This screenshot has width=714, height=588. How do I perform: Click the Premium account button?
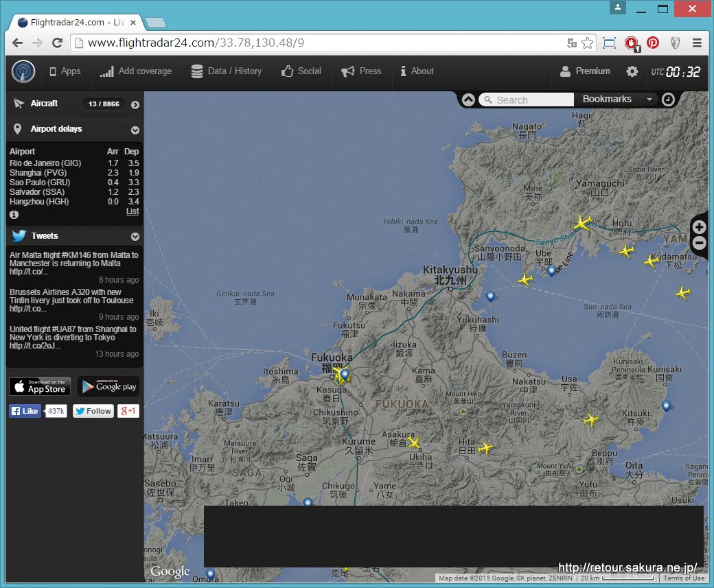[x=585, y=71]
